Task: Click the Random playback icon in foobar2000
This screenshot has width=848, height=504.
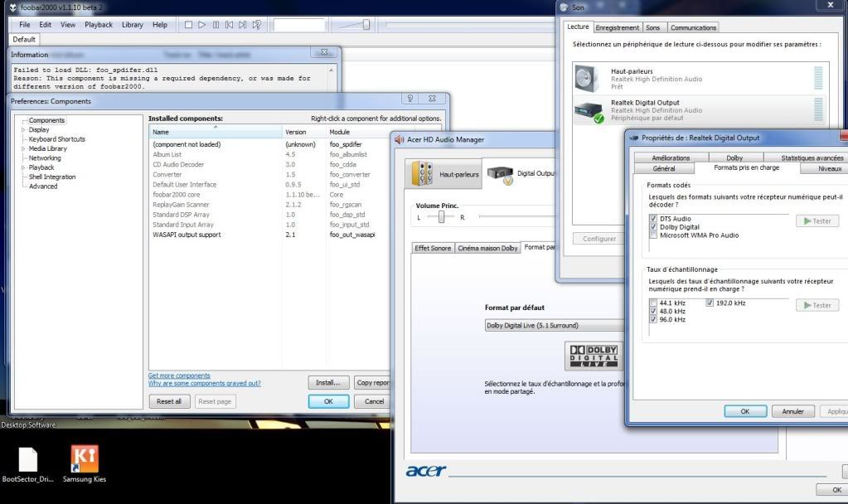Action: pos(257,25)
